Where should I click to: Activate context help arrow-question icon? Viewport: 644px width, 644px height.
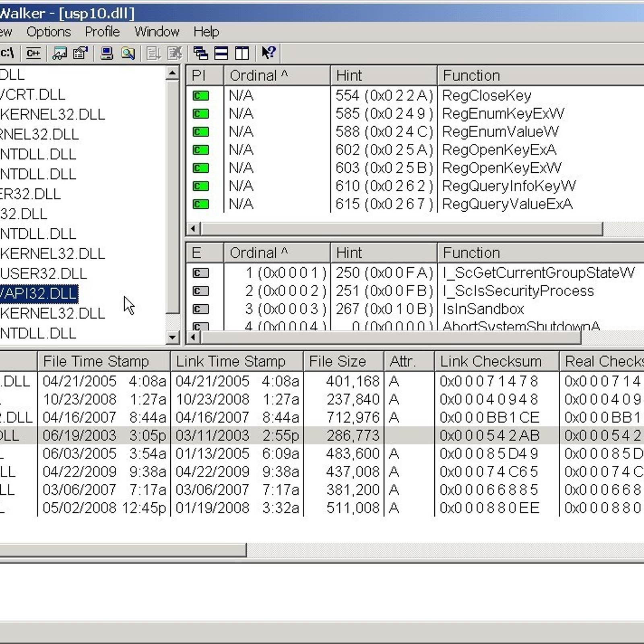pos(268,53)
